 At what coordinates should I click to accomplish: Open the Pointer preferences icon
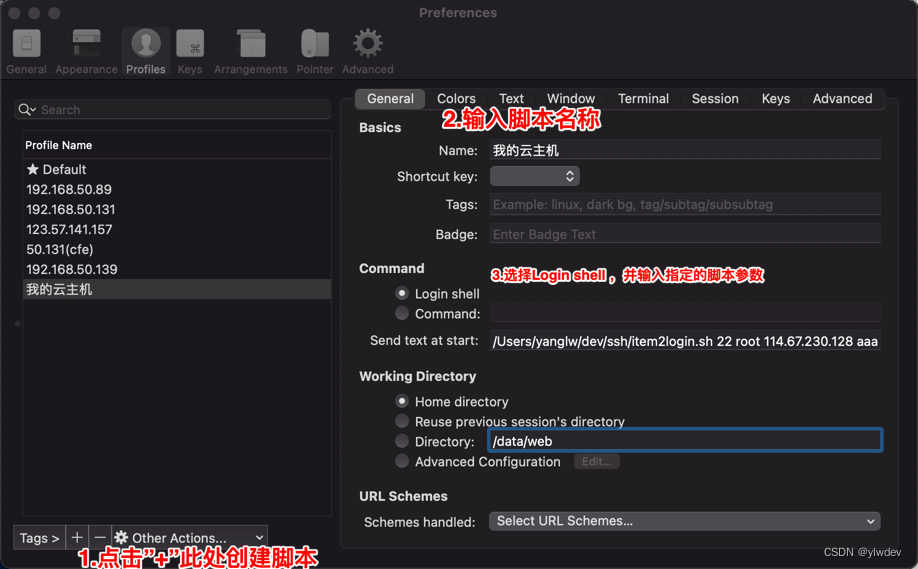tap(315, 51)
